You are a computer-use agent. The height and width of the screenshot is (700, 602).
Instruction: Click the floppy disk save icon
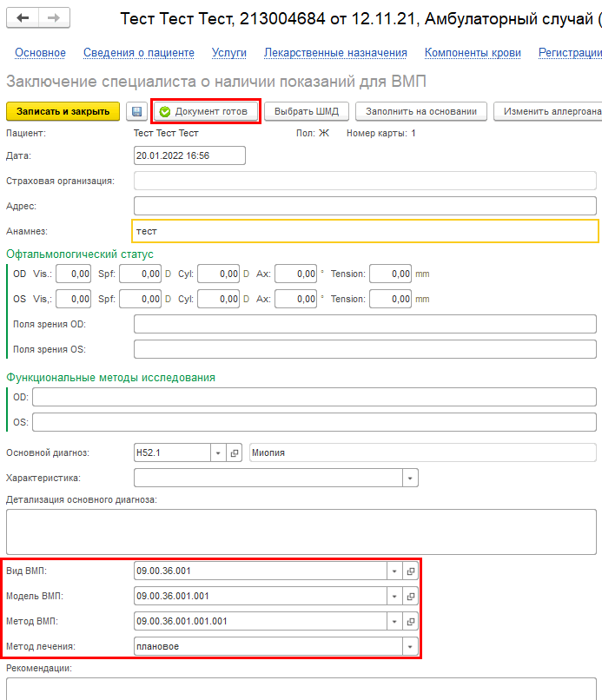coord(136,111)
